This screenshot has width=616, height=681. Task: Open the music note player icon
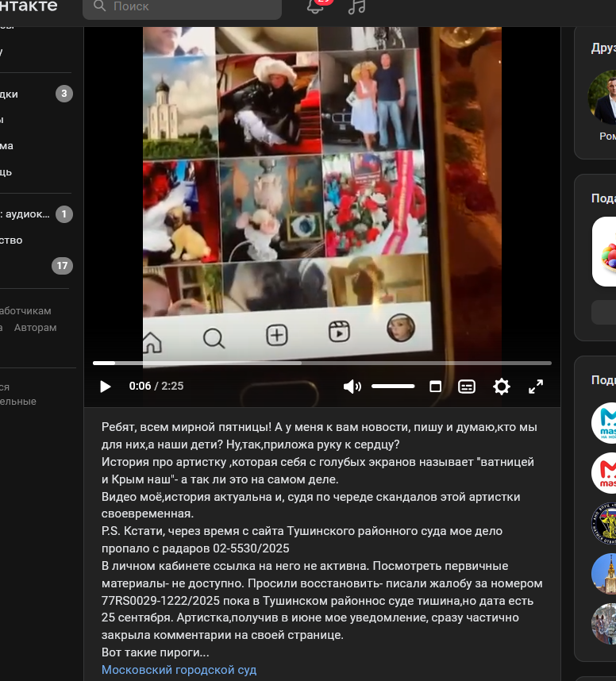(357, 7)
